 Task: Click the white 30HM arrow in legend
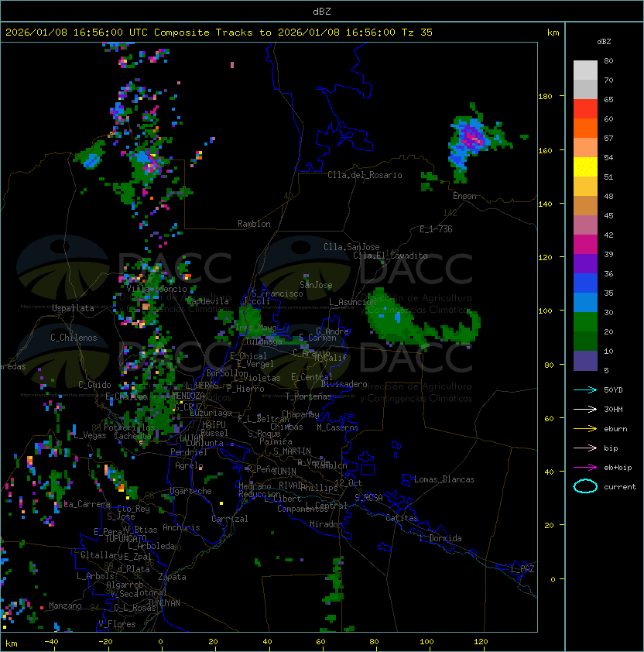[x=585, y=409]
